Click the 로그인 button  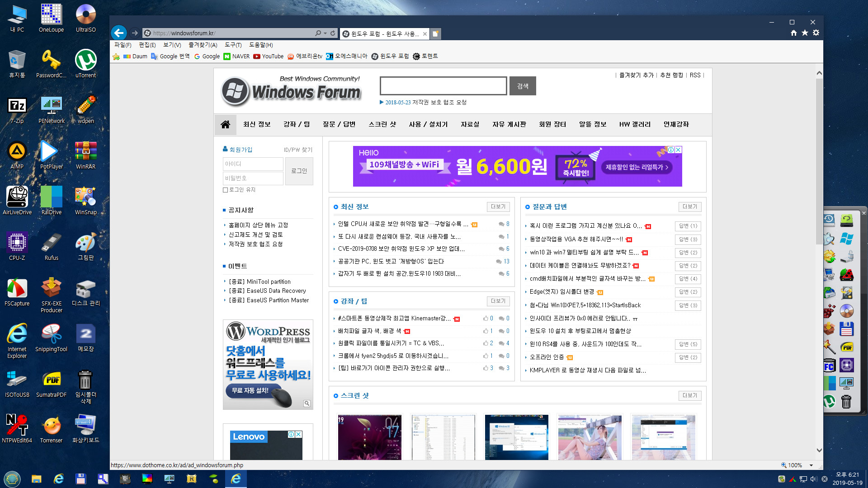pyautogui.click(x=299, y=171)
